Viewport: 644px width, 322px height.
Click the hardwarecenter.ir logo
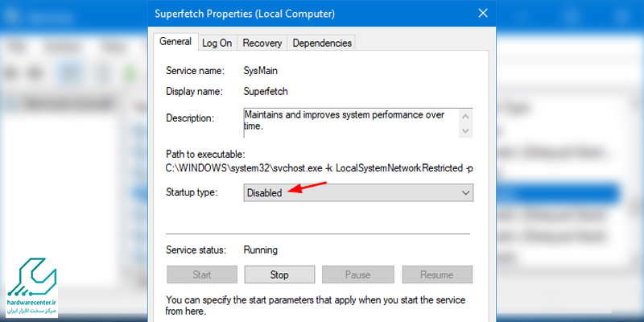pyautogui.click(x=31, y=287)
